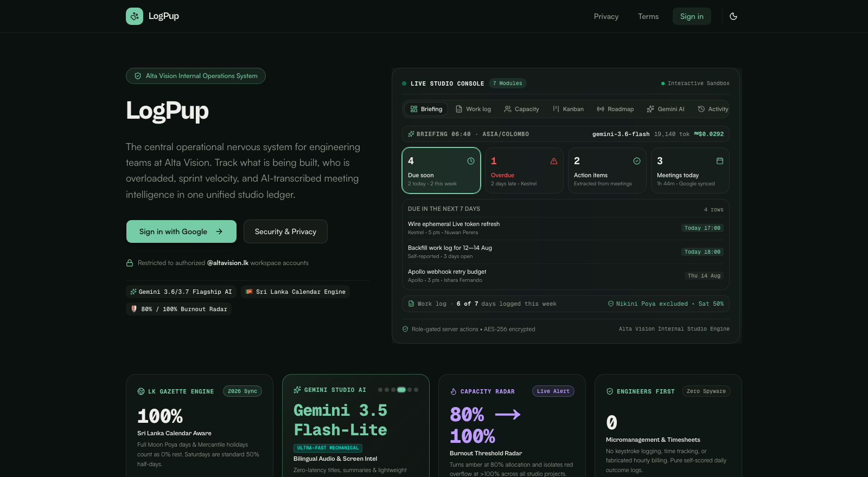This screenshot has width=868, height=477.
Task: Click shield icon beside Nikini Poya excluded
Action: (610, 304)
